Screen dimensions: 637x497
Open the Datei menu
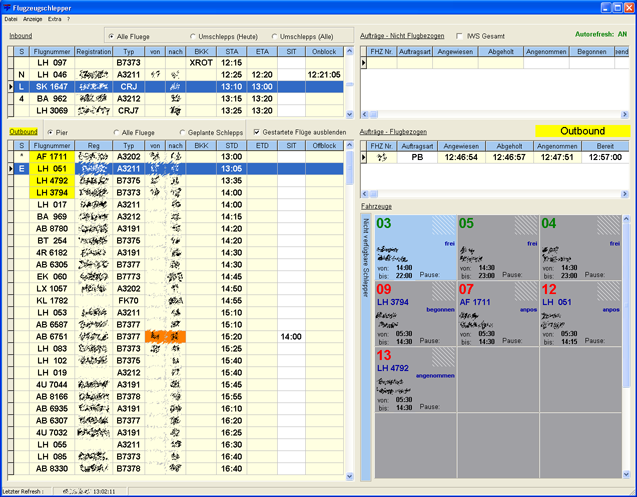coord(11,19)
